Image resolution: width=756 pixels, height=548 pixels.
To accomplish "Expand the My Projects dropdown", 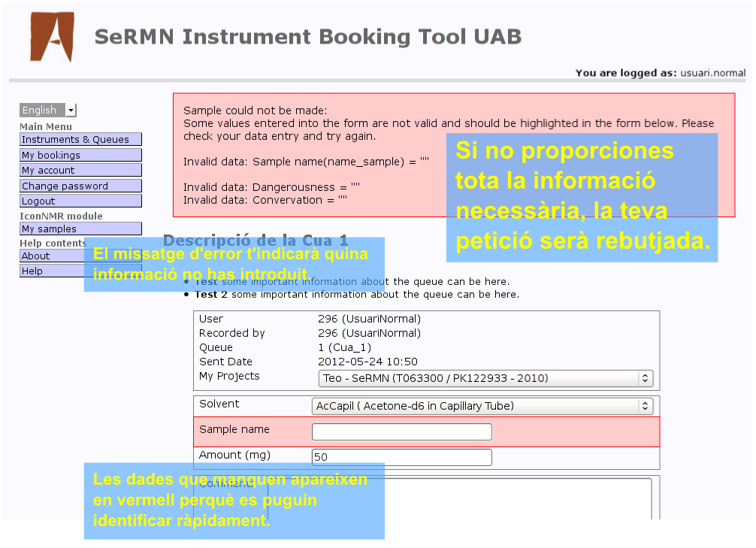I will (x=485, y=378).
